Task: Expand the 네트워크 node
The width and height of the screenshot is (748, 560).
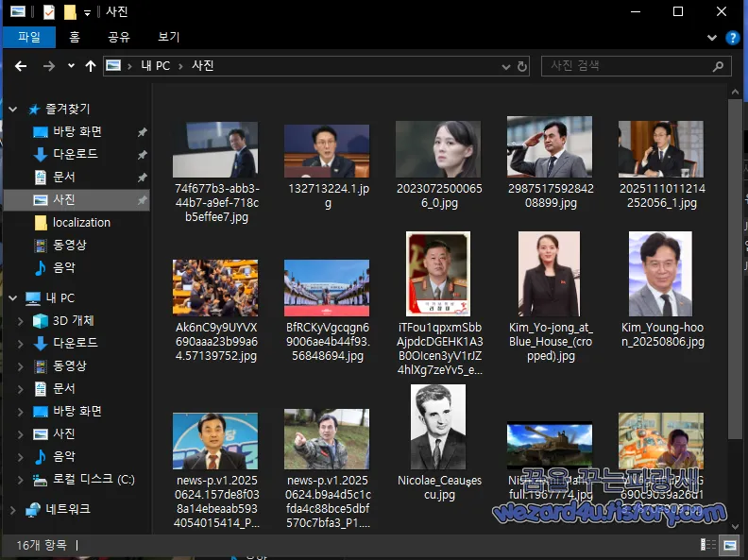Action: (13, 509)
